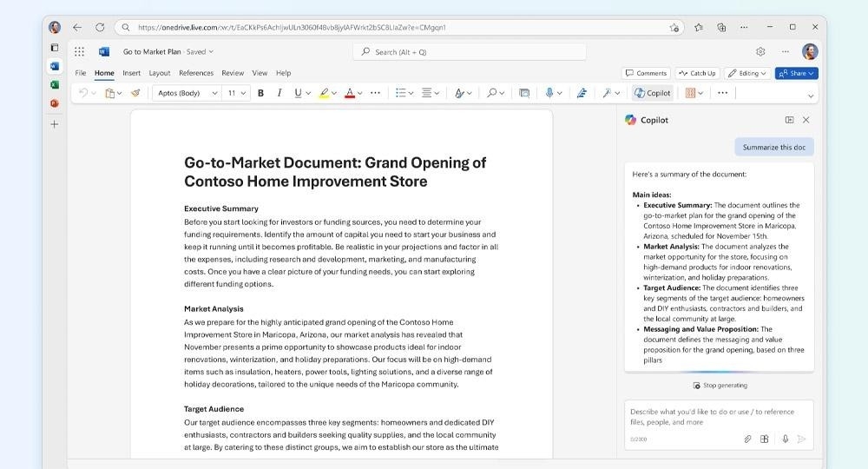The height and width of the screenshot is (469, 868).
Task: Click the red add-ins grid icon
Action: pos(690,93)
